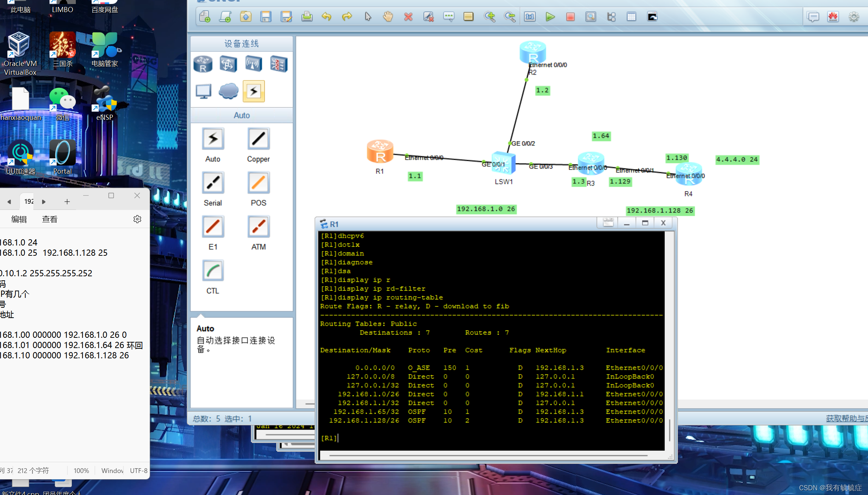This screenshot has width=868, height=495.
Task: Choose the router device category icon
Action: point(203,64)
